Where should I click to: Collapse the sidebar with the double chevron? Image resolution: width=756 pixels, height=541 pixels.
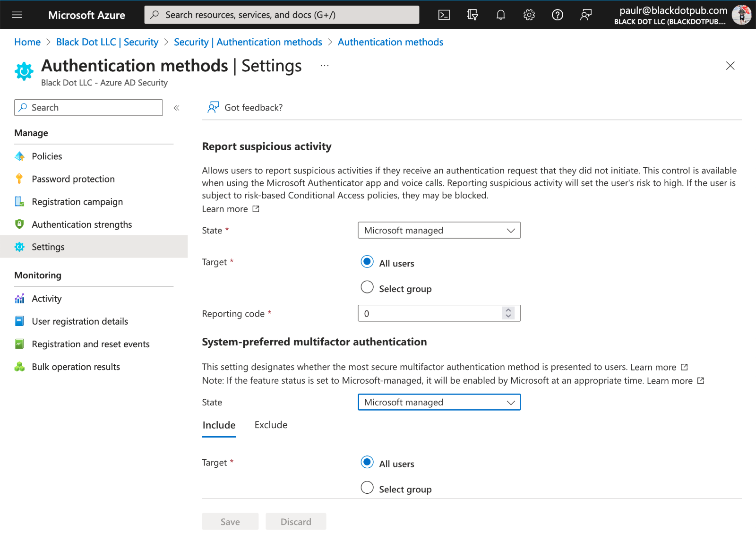176,108
